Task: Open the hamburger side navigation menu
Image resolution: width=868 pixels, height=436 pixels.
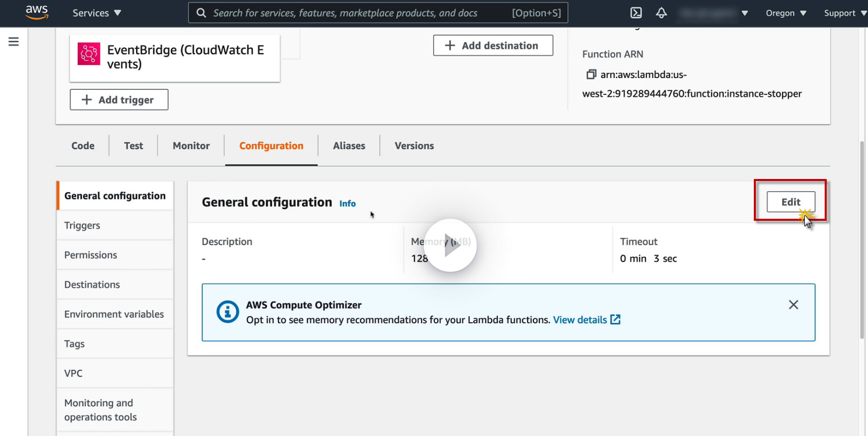Action: [x=14, y=41]
